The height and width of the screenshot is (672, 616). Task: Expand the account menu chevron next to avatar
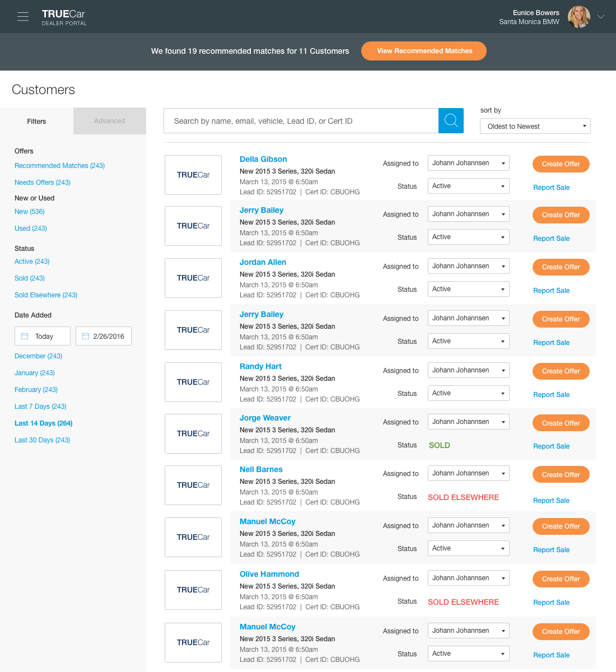tap(600, 17)
